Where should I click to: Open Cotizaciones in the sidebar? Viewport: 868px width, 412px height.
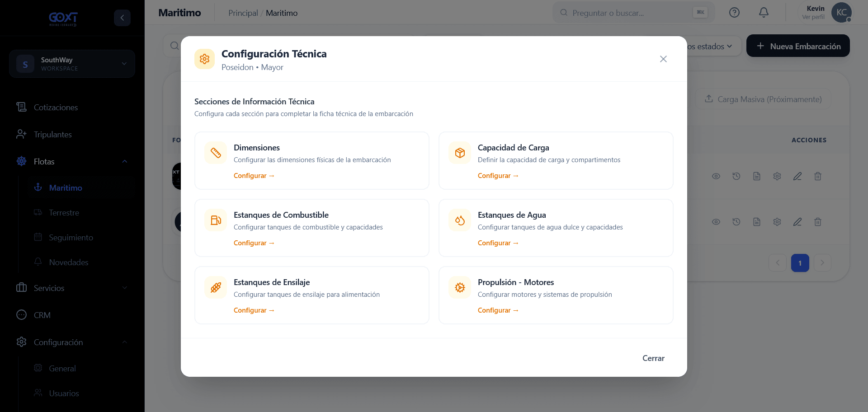pyautogui.click(x=56, y=108)
